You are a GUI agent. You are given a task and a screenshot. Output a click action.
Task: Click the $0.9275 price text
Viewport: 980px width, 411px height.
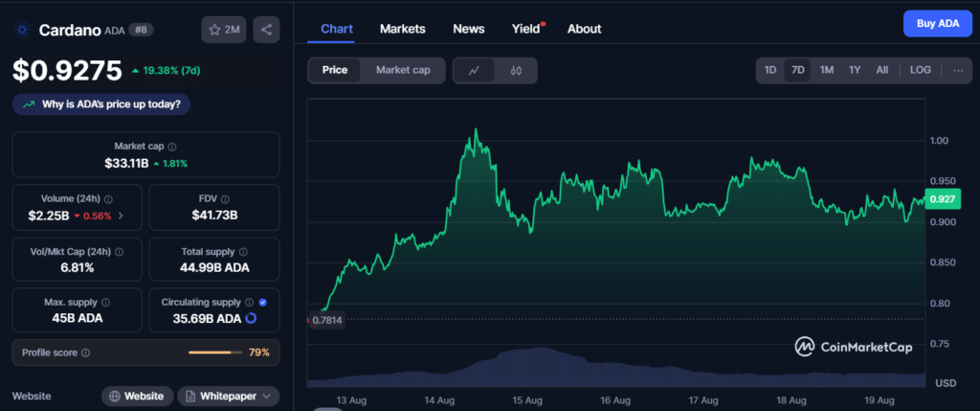click(x=68, y=70)
